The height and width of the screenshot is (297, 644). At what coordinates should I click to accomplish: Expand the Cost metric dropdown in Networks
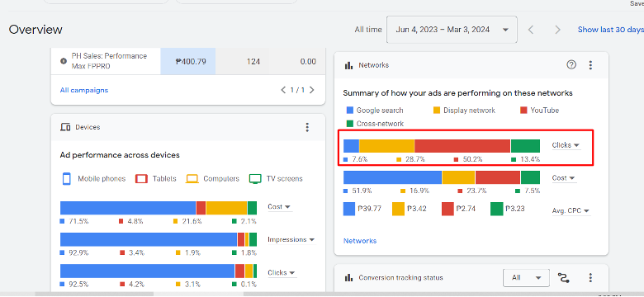coord(564,178)
